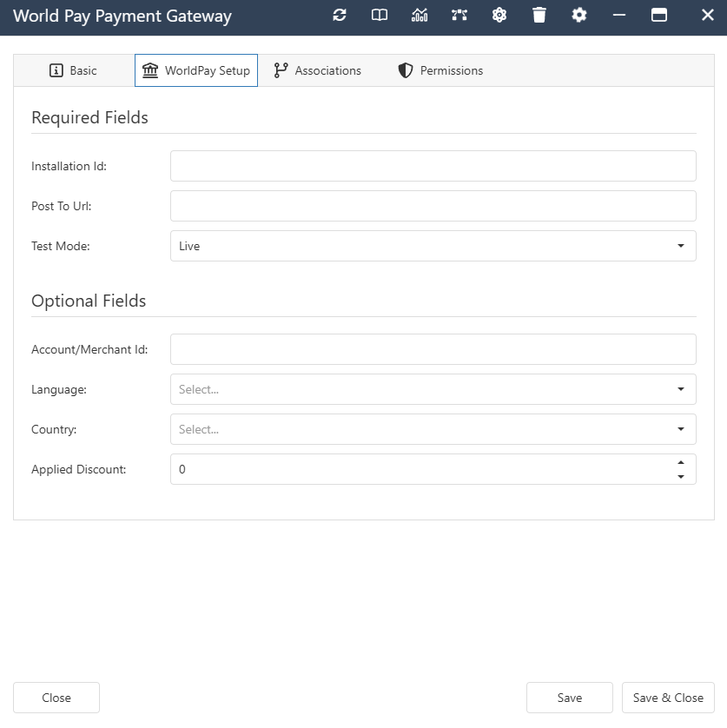Click the Save & Close button
The height and width of the screenshot is (728, 727).
667,698
